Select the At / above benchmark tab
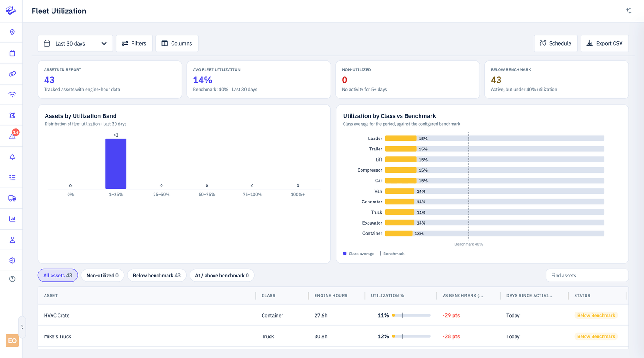The height and width of the screenshot is (358, 644). coord(222,275)
